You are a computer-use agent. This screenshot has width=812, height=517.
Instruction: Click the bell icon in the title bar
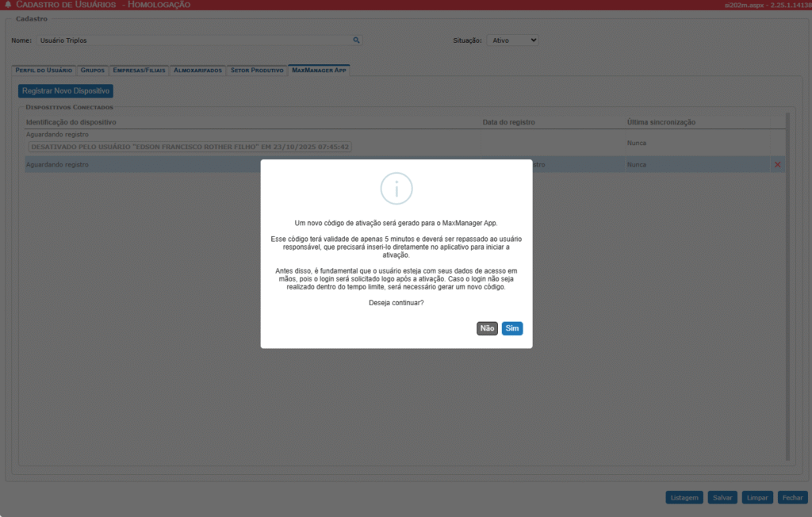click(8, 5)
